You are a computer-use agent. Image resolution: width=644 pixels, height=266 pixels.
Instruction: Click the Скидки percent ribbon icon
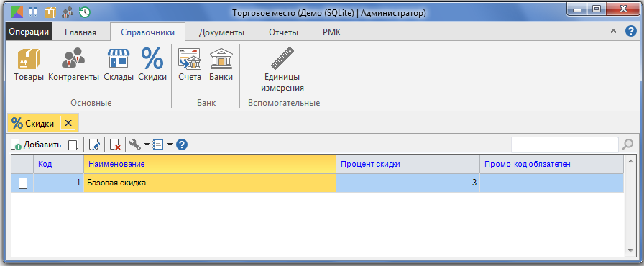coord(152,58)
